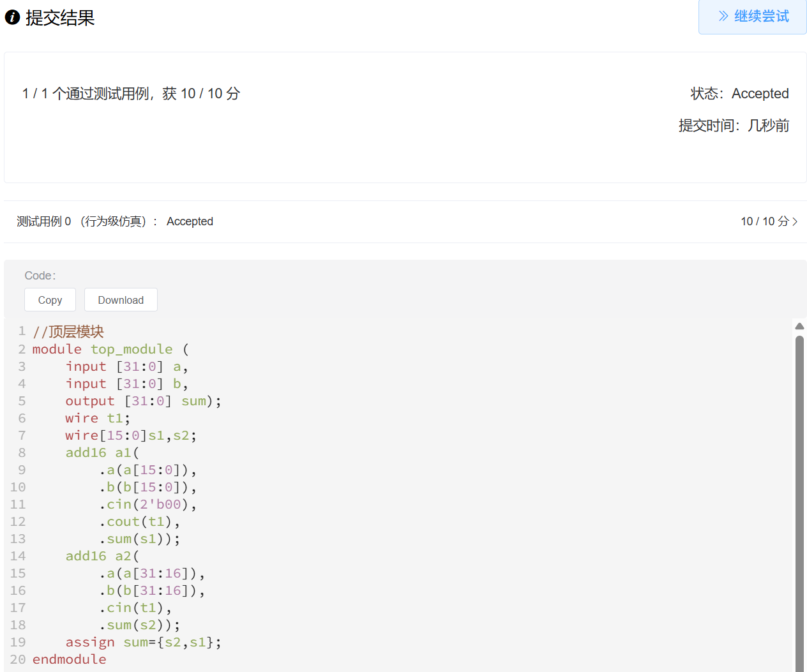Click the Copy button to copy the code

pyautogui.click(x=50, y=299)
